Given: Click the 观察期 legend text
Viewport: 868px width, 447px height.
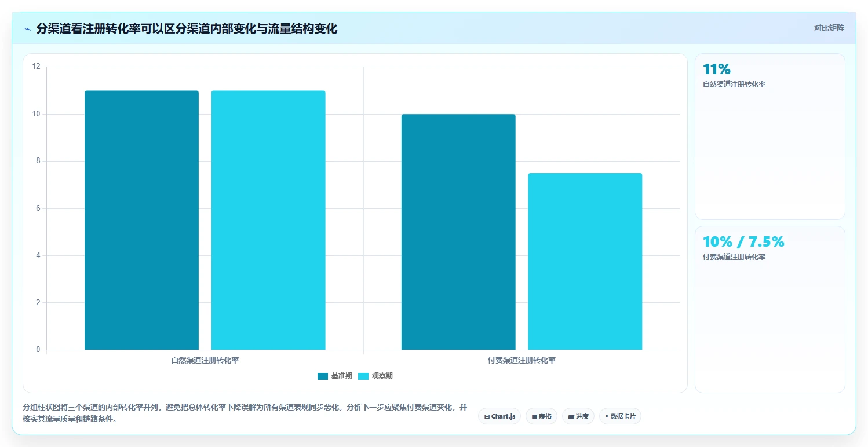Looking at the screenshot, I should 382,376.
